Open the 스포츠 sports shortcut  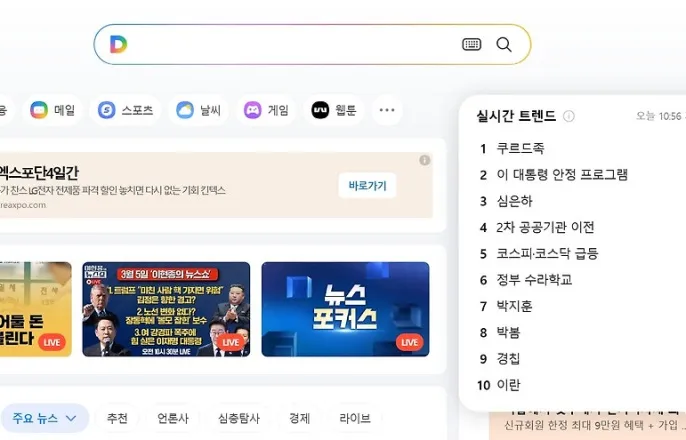pyautogui.click(x=125, y=110)
